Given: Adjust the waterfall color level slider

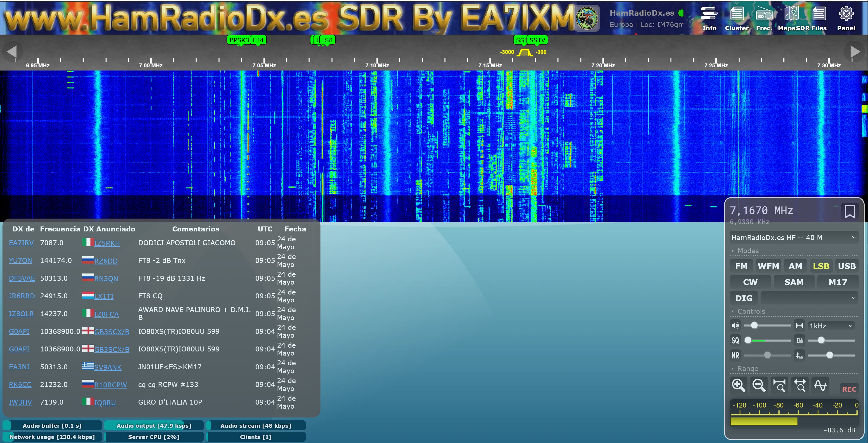Looking at the screenshot, I should [x=831, y=340].
